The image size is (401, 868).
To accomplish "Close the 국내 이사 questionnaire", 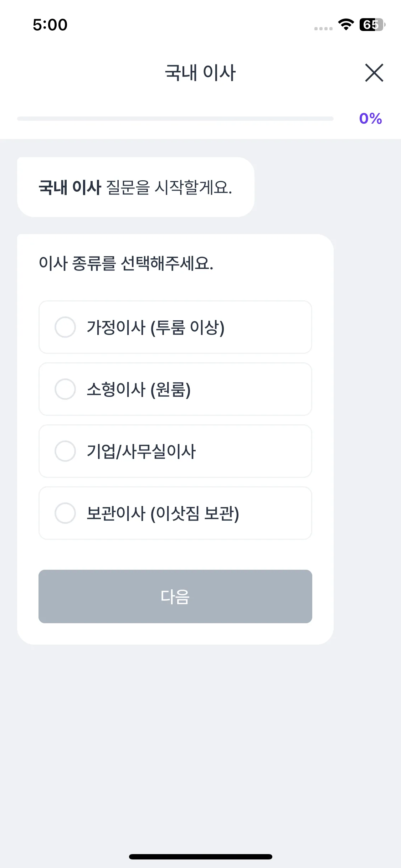I will (374, 73).
